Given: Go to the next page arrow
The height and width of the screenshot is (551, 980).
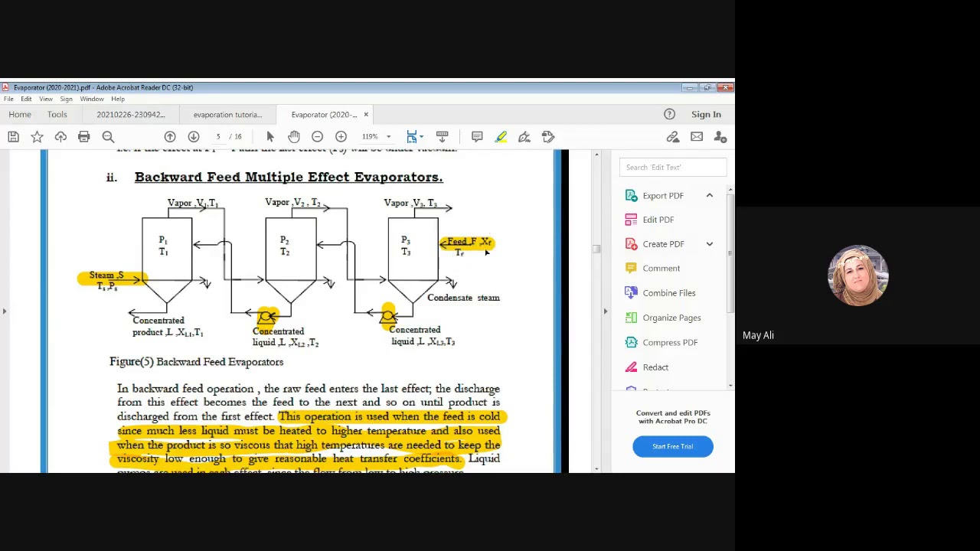Looking at the screenshot, I should pyautogui.click(x=194, y=137).
